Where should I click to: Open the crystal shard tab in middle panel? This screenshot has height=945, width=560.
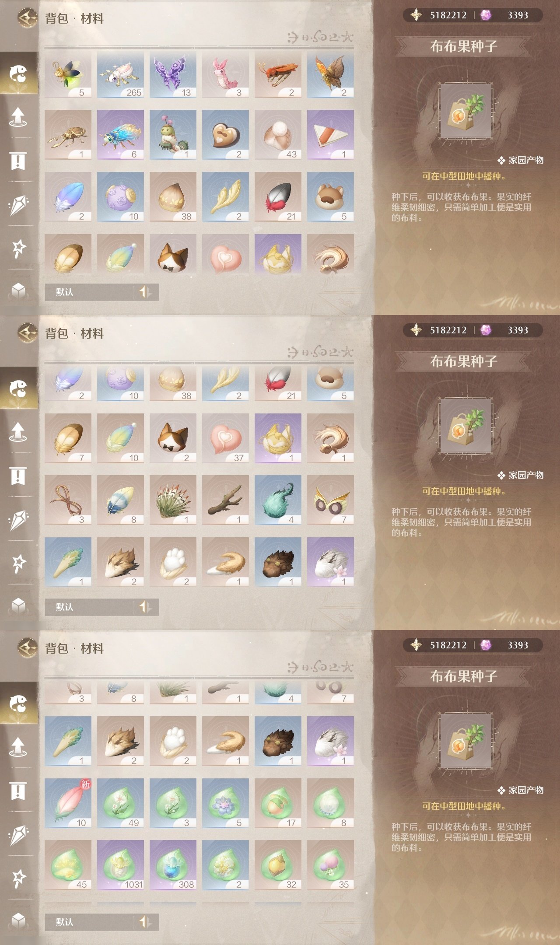tap(18, 519)
